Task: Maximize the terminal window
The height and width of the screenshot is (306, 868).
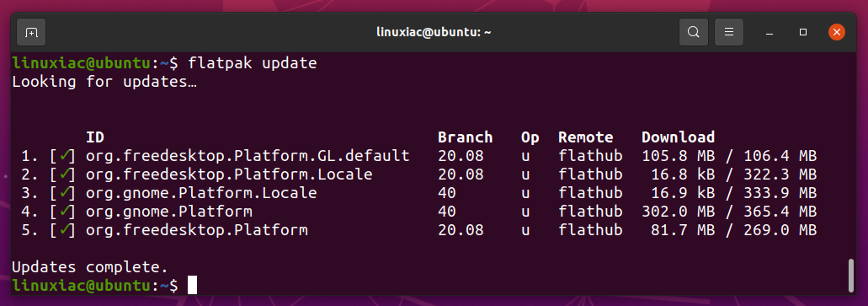Action: point(802,32)
